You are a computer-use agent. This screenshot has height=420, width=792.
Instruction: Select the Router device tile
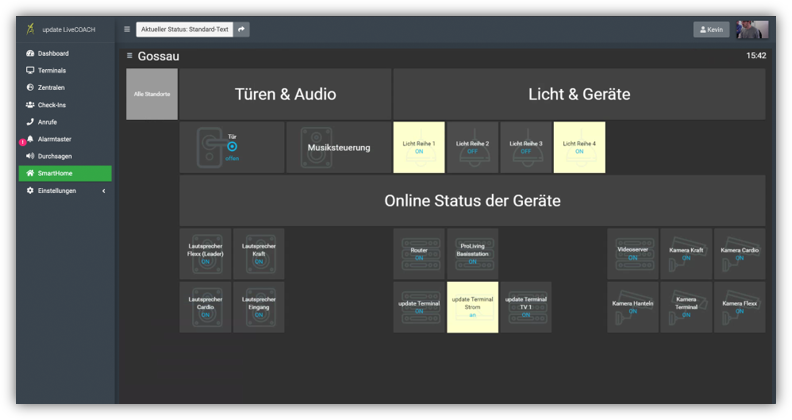click(419, 254)
